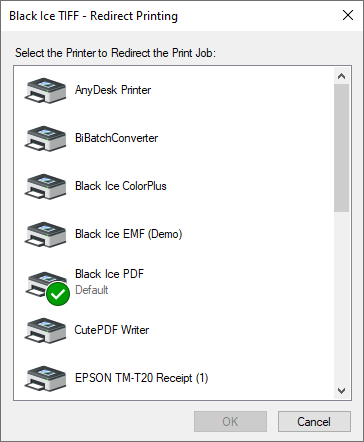Select the EPSON TM-T20 Receipt printer icon
The image size is (364, 442).
coord(45,378)
